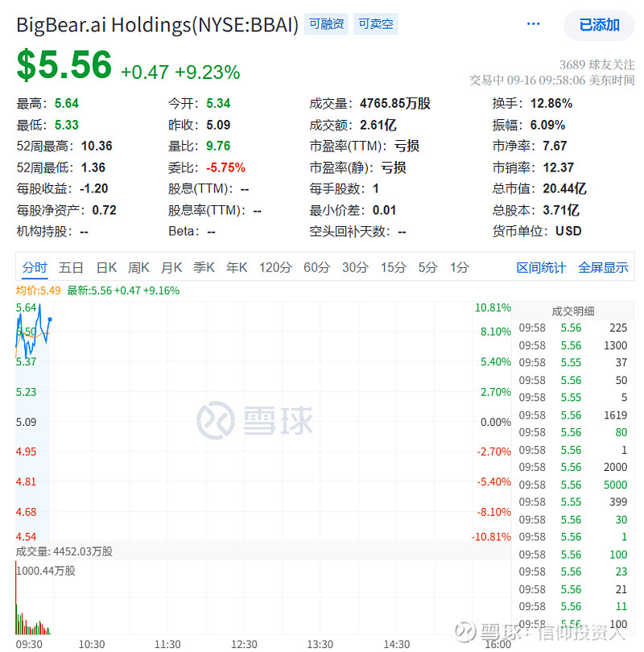Click the trade row with volume 2000
Image resolution: width=644 pixels, height=652 pixels.
[x=573, y=467]
